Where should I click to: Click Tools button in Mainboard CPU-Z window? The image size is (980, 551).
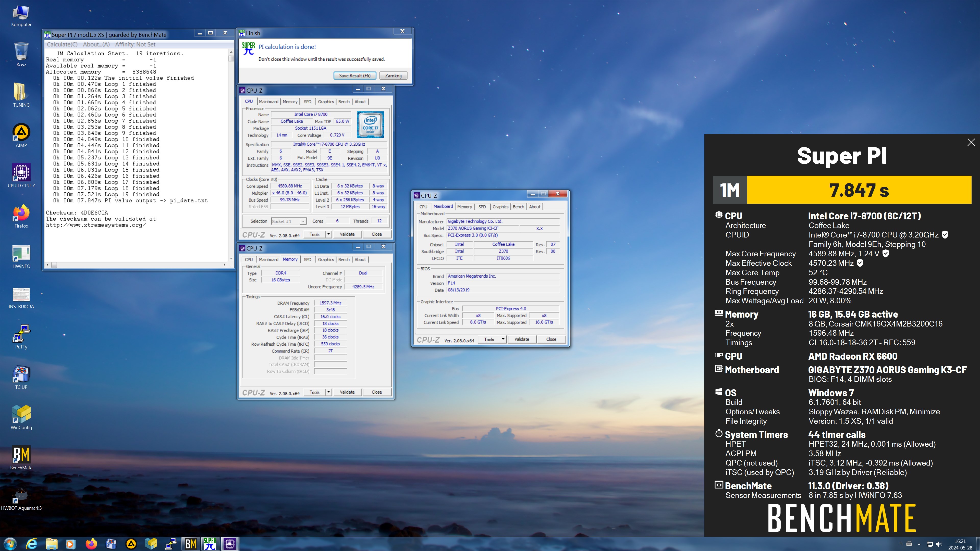489,339
